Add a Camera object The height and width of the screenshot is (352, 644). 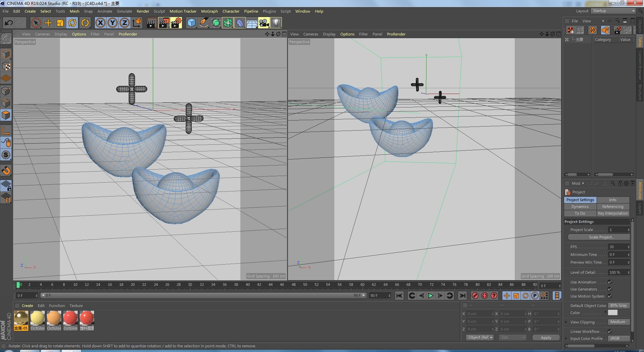[264, 23]
